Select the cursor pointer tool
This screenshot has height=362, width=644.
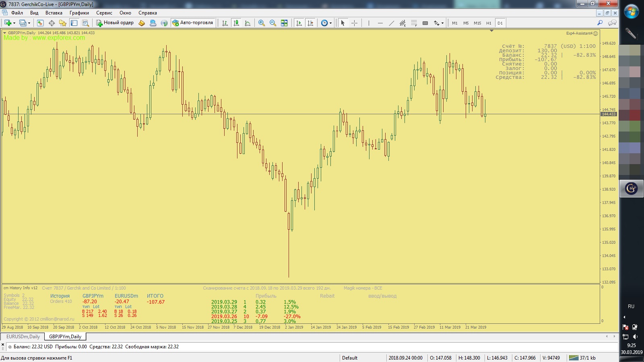point(343,23)
